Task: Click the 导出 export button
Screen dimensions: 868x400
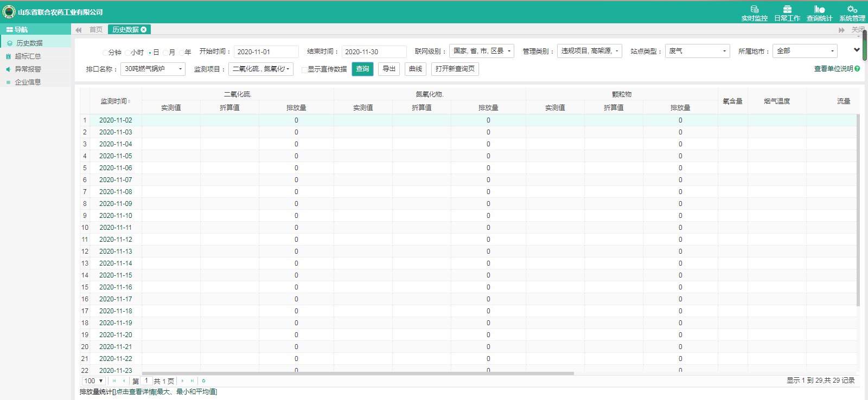Action: (389, 69)
